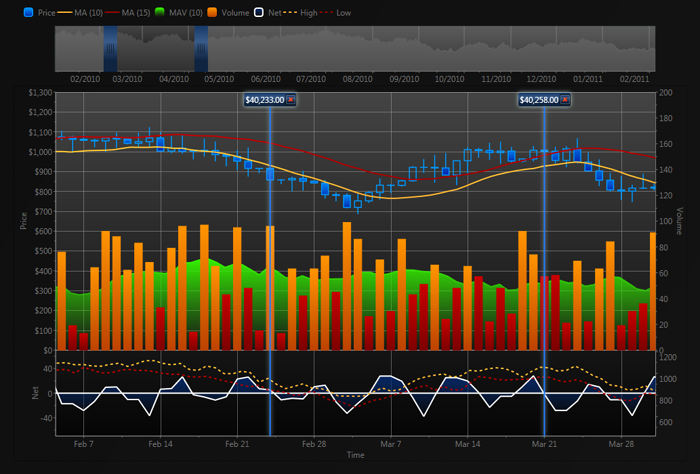
Task: Click 11/2010 in the overview timeline
Action: point(496,79)
